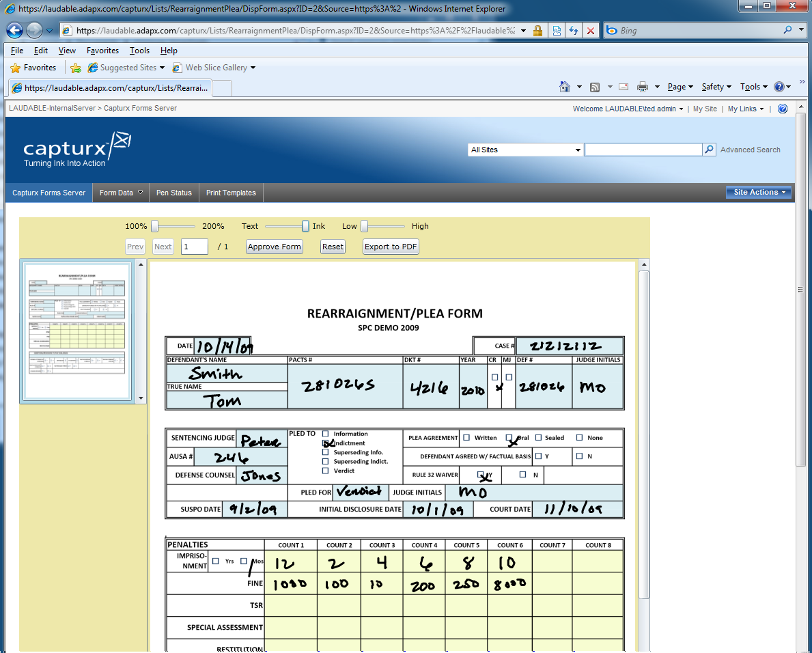
Task: Click the Bing search magnifier icon
Action: (787, 30)
